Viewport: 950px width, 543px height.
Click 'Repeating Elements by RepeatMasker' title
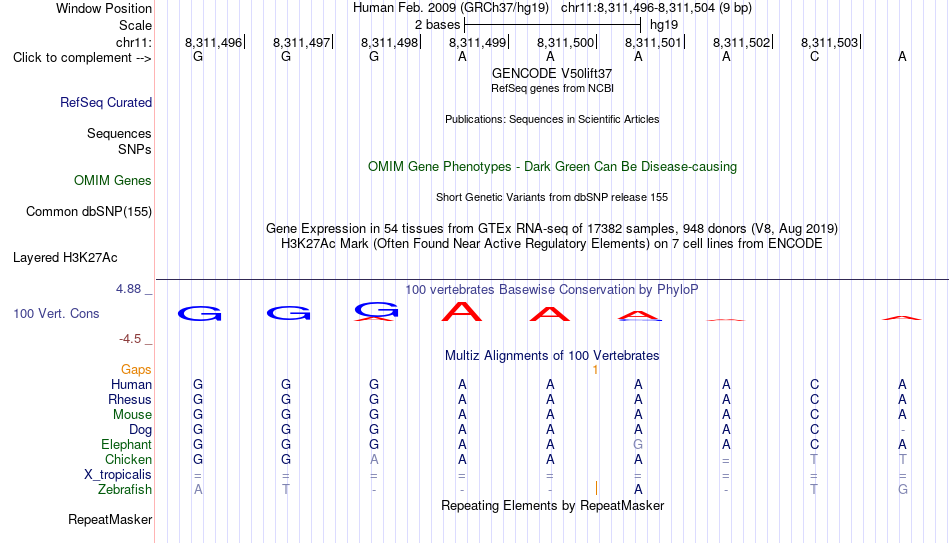pyautogui.click(x=552, y=505)
